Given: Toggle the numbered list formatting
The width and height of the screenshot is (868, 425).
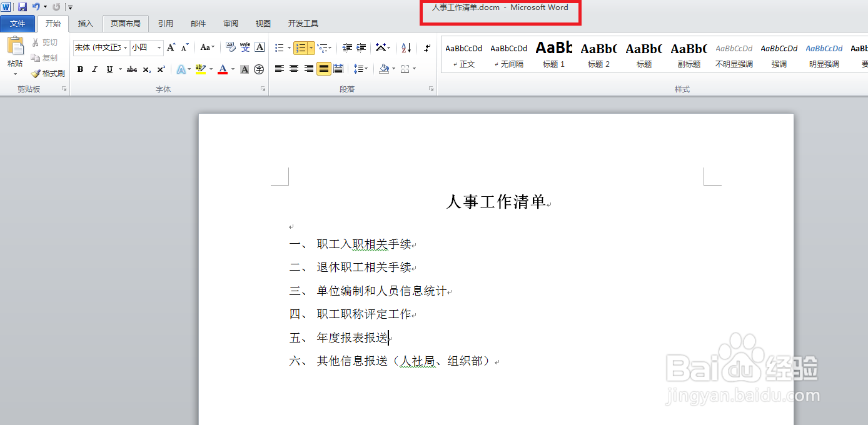Looking at the screenshot, I should pyautogui.click(x=301, y=47).
